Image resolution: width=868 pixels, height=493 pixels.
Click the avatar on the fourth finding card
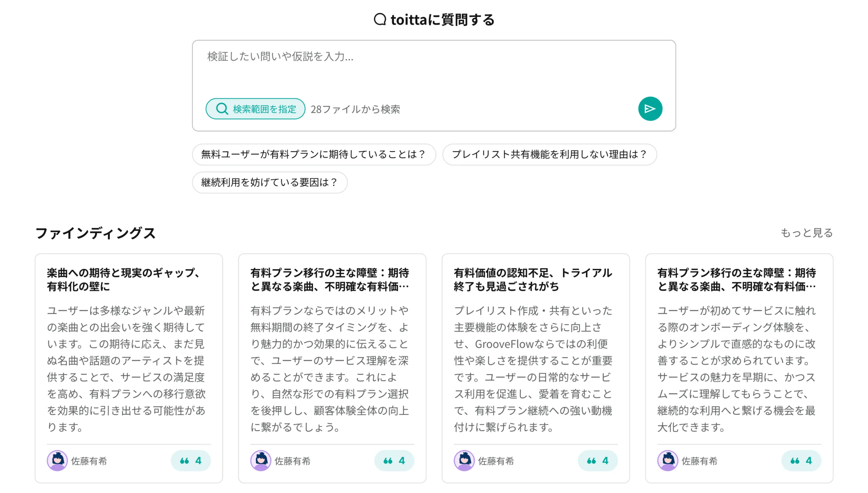point(667,460)
